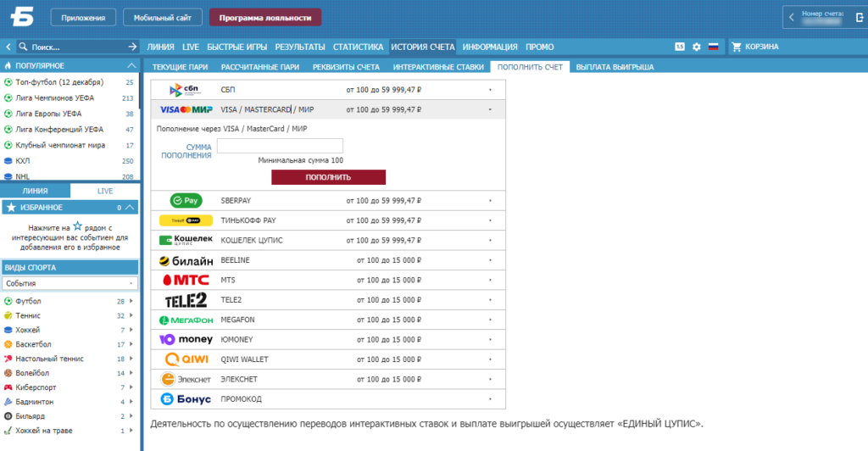Screen dimensions: 868x451
Task: Collapse the Популярное section chevron
Action: (131, 66)
